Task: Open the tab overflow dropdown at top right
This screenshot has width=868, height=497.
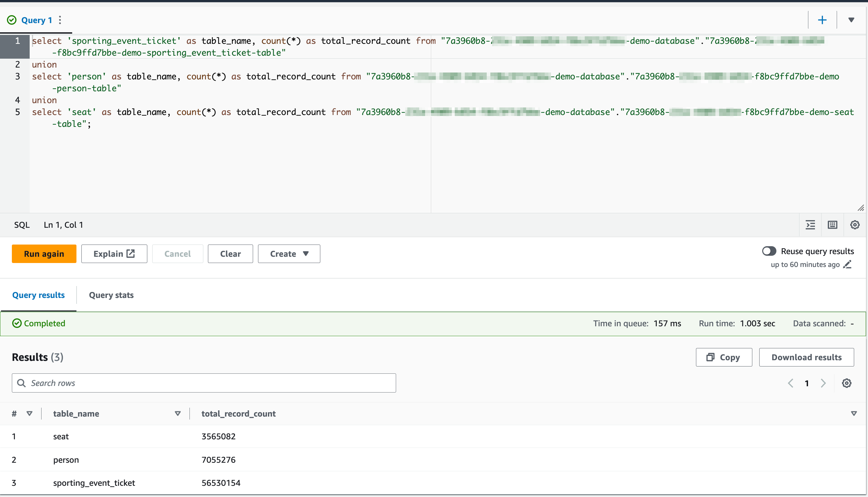Action: coord(851,19)
